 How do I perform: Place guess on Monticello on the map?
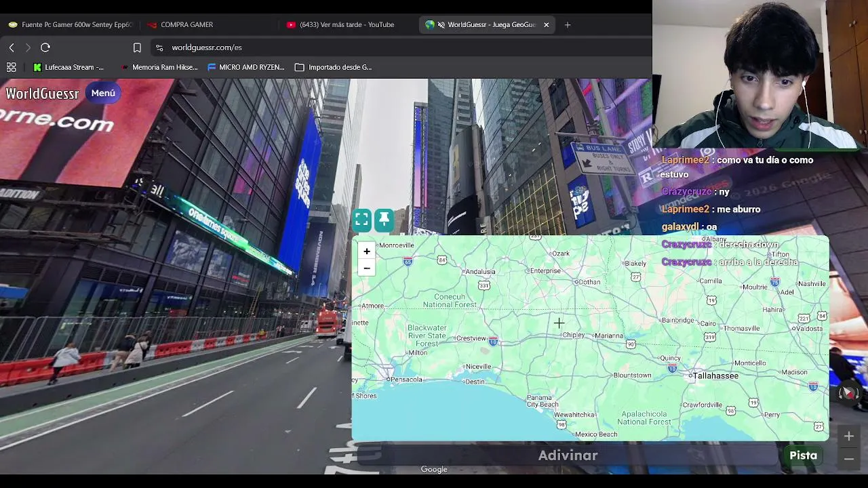click(x=750, y=363)
